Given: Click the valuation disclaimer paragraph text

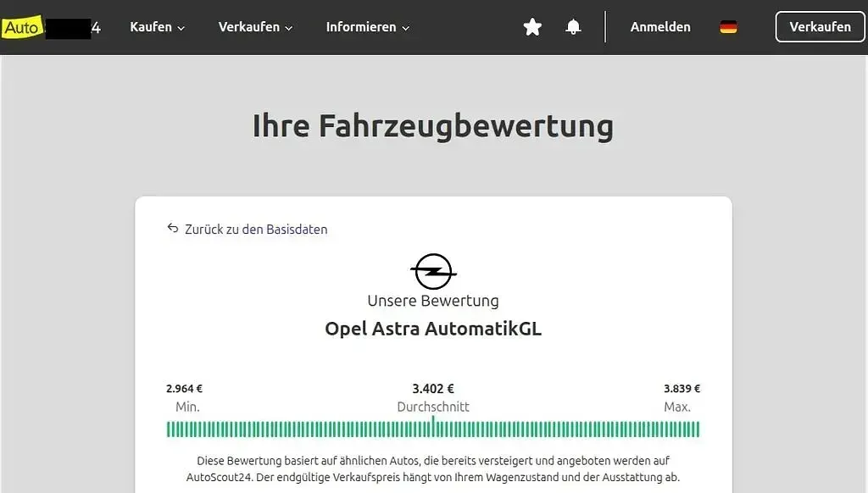Looking at the screenshot, I should pos(433,468).
